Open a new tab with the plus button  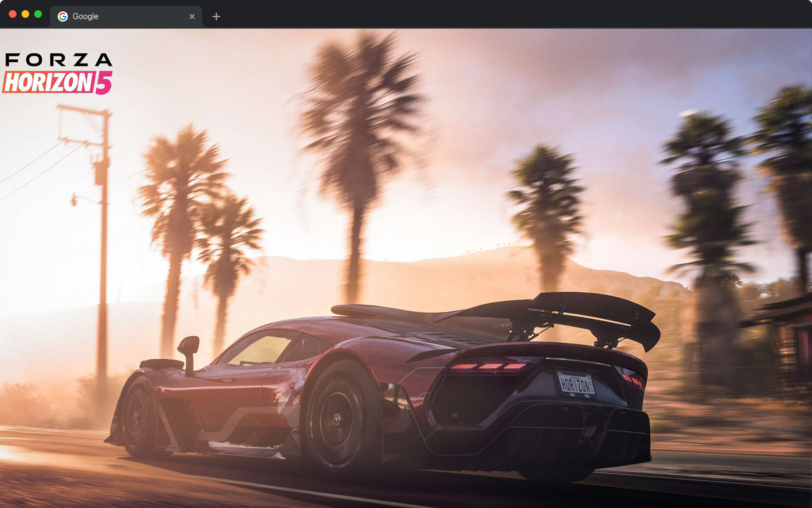[x=216, y=17]
